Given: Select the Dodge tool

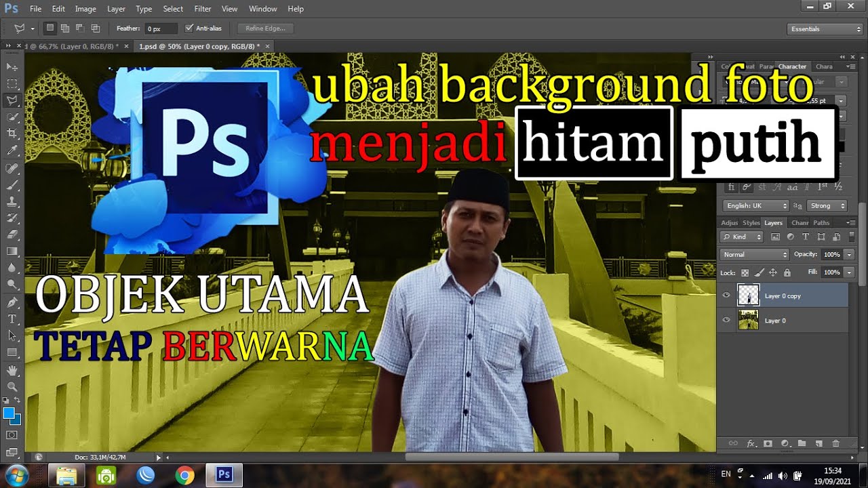Looking at the screenshot, I should (x=12, y=285).
